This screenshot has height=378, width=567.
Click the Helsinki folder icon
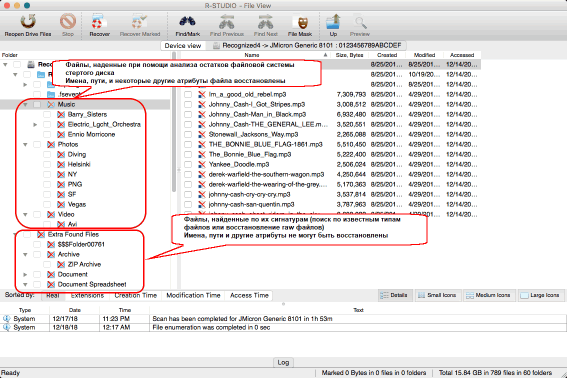pyautogui.click(x=61, y=164)
